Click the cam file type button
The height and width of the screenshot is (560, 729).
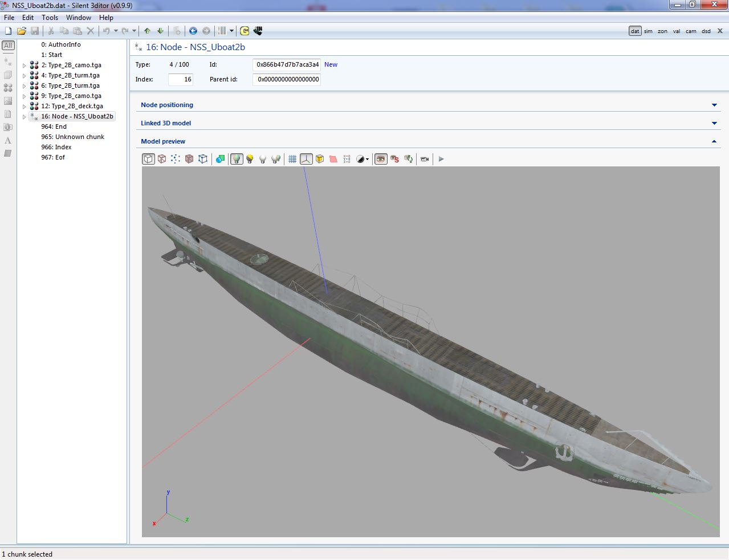691,31
